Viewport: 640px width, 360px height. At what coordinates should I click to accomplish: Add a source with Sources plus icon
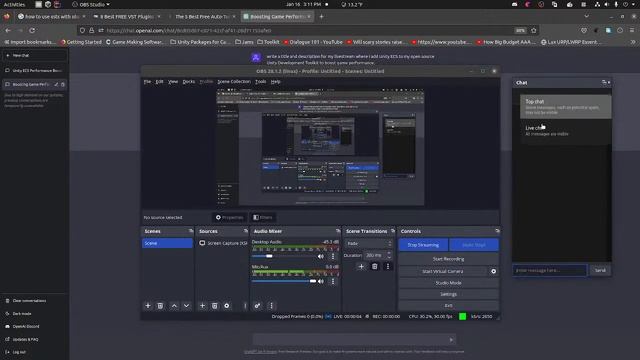pyautogui.click(x=202, y=305)
